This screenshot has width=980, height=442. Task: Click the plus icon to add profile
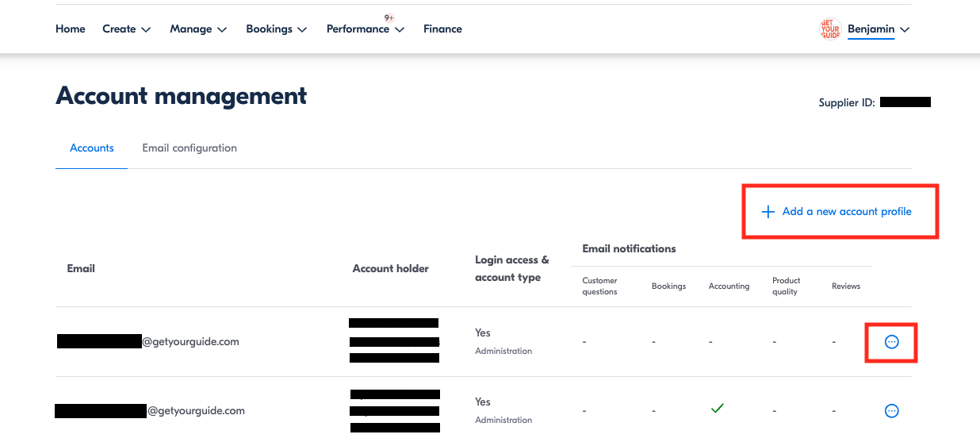click(768, 212)
